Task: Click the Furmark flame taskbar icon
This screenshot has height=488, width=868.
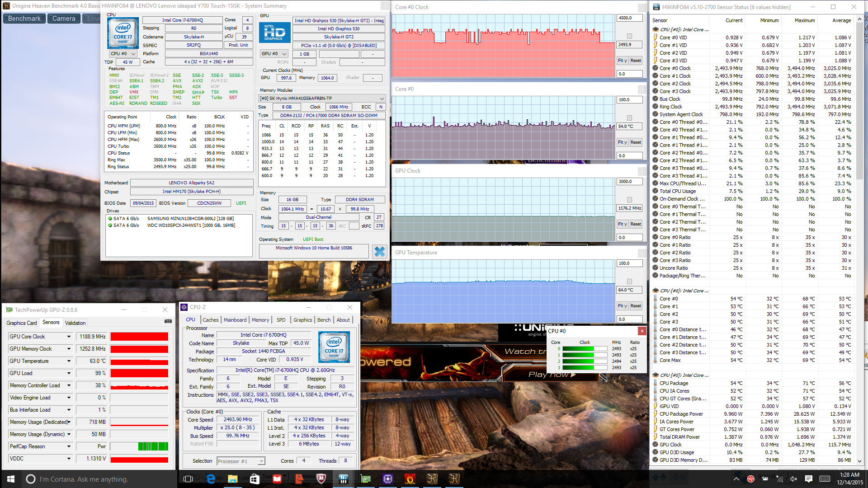Action: click(410, 479)
